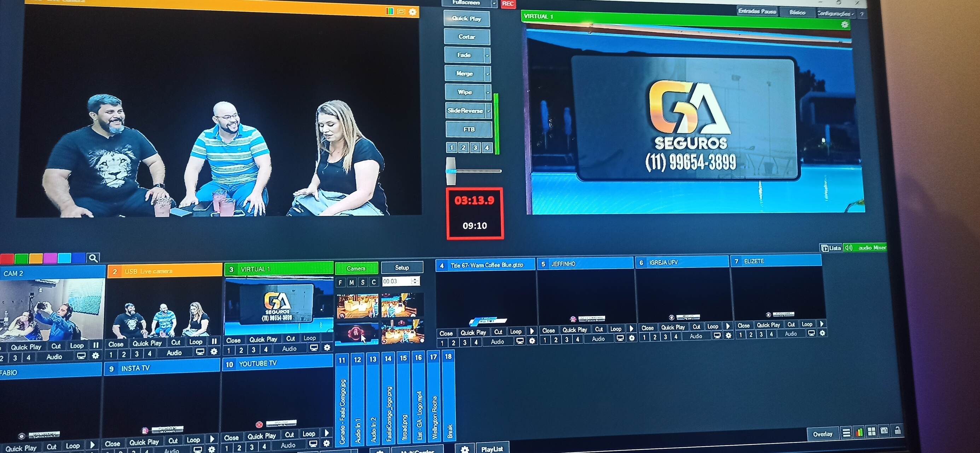
Task: Toggle overlay 1 on VIRTUAL 1 input
Action: (x=229, y=351)
